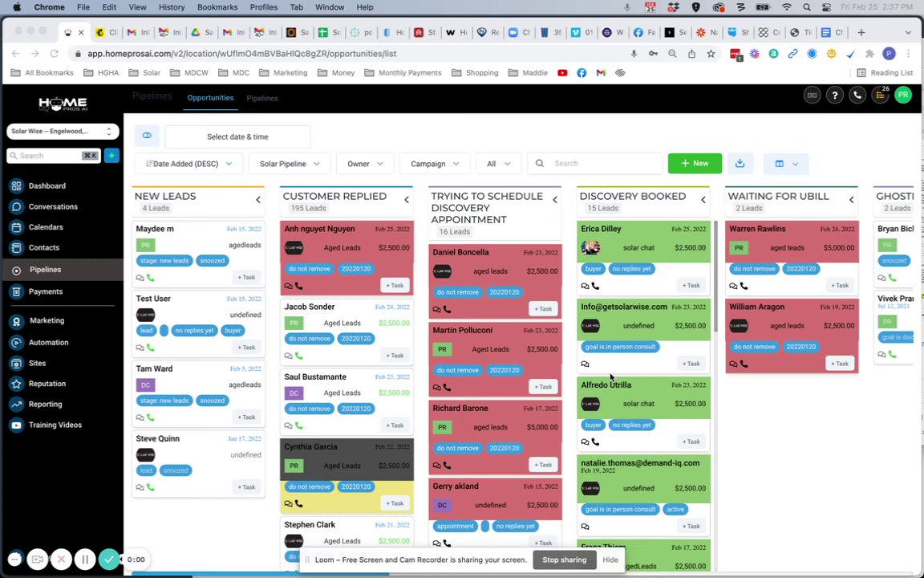Open the Automation section
Image resolution: width=924 pixels, height=578 pixels.
click(x=48, y=342)
